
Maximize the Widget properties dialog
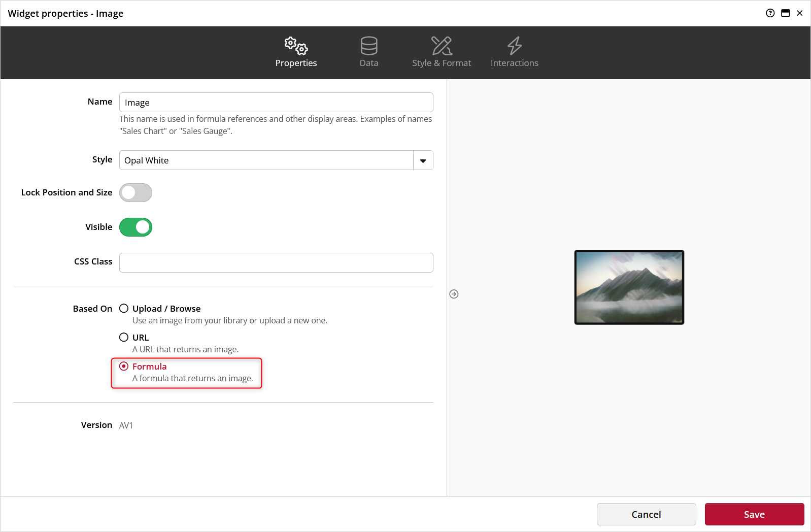[785, 13]
